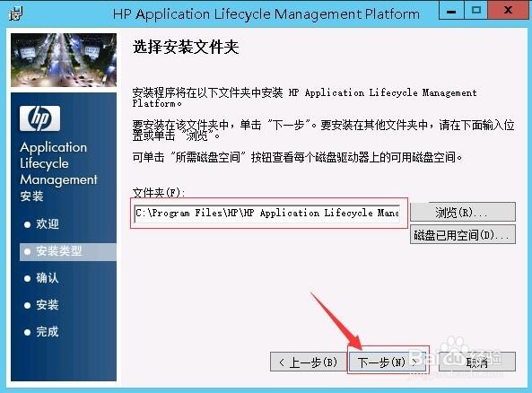532x393 pixels.
Task: Open the 浏览(R)... browse dialog
Action: click(463, 212)
